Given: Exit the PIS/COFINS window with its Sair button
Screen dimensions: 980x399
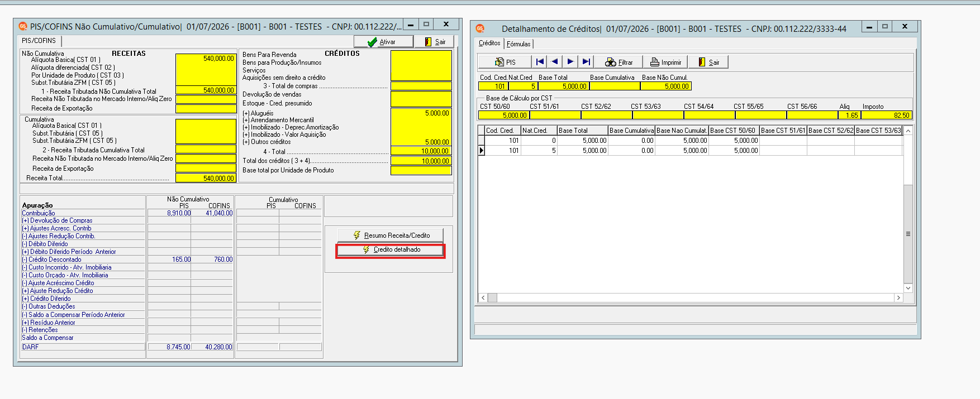Looking at the screenshot, I should [435, 42].
